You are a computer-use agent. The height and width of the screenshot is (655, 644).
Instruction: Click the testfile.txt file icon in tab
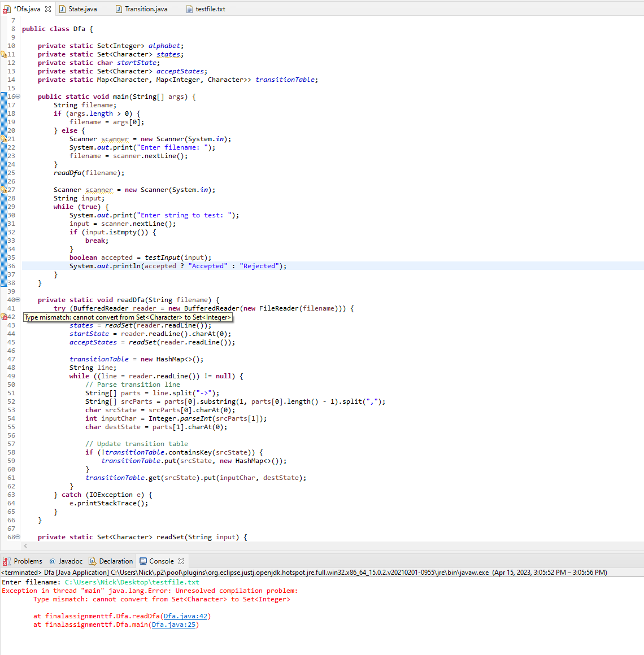pyautogui.click(x=189, y=9)
